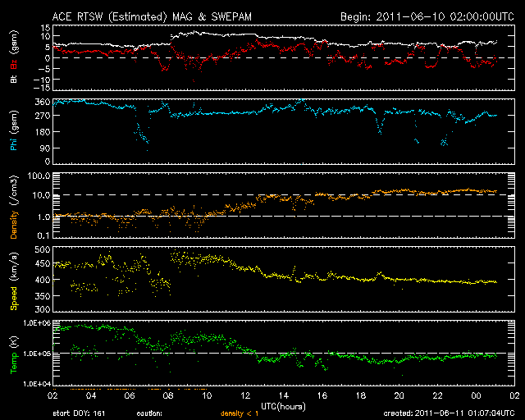Click the 'created: 2011-06-11 01:07:04UTC' text
This screenshot has height=420, width=525.
click(449, 413)
